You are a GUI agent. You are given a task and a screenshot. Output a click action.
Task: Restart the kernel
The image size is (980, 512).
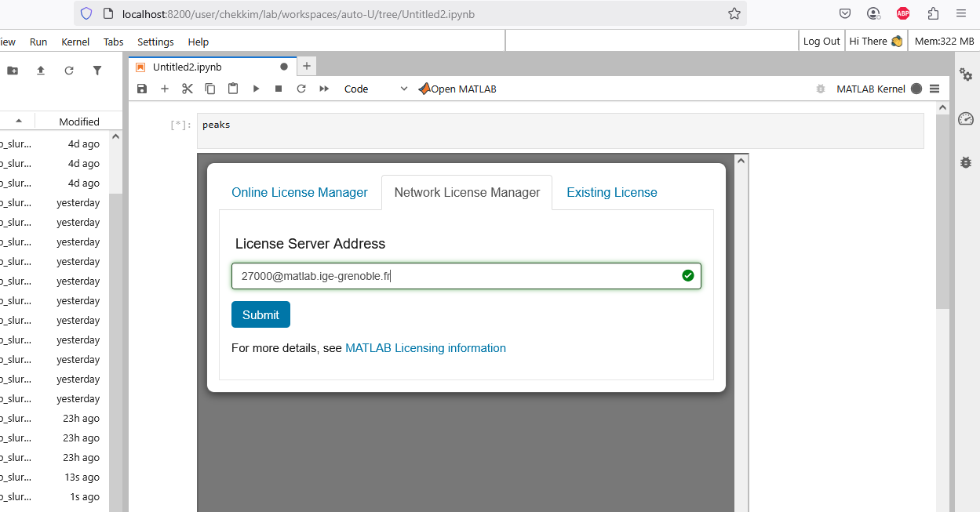click(301, 89)
